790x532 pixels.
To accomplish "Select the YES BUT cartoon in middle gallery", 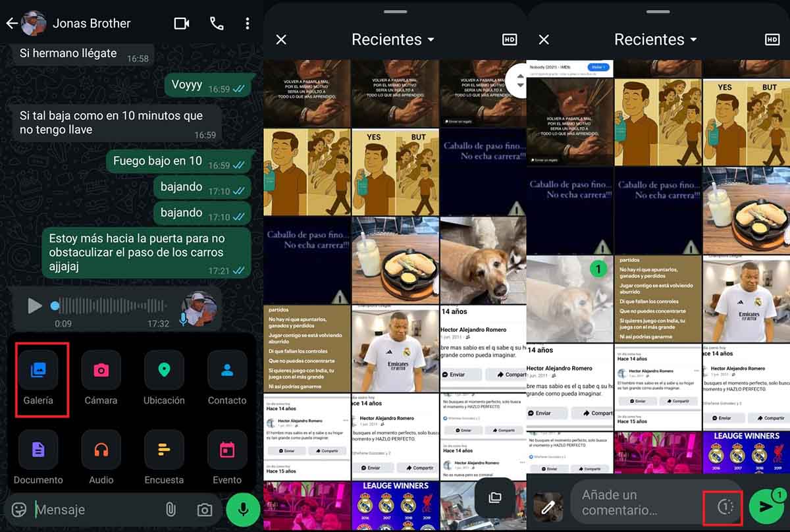I will coord(394,171).
